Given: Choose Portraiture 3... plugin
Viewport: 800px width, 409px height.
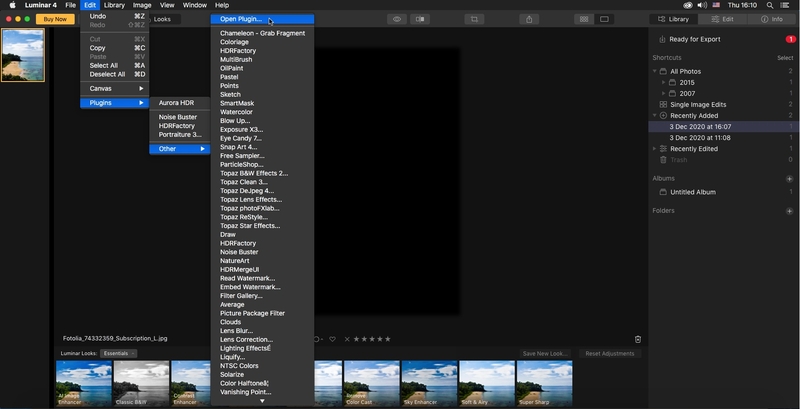Looking at the screenshot, I should coord(180,135).
